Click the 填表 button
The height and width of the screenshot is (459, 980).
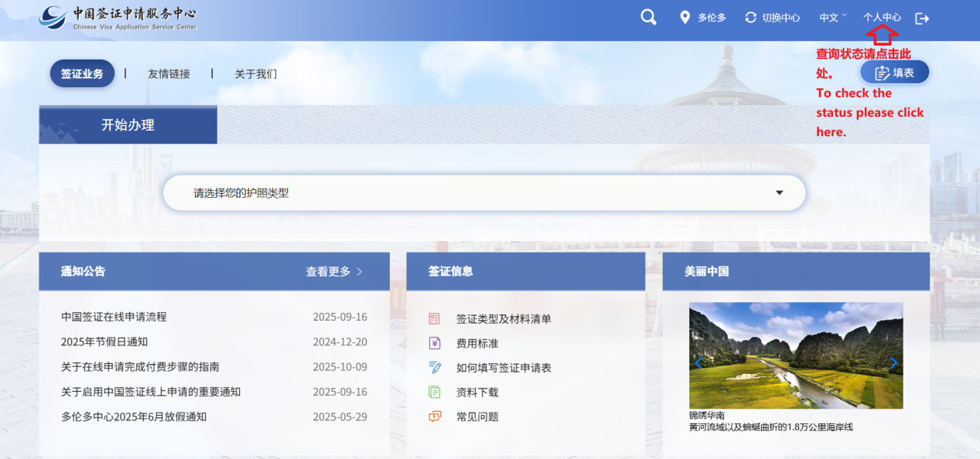894,73
